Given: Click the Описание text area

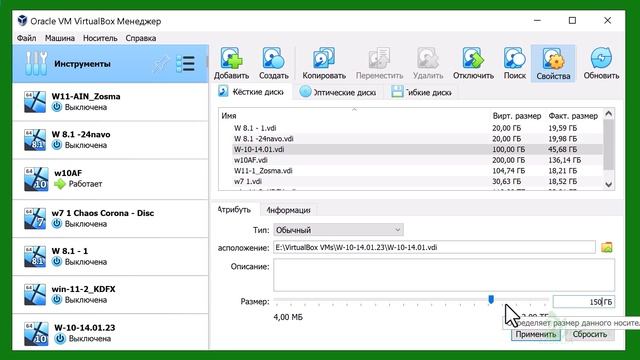Looking at the screenshot, I should pyautogui.click(x=444, y=275).
